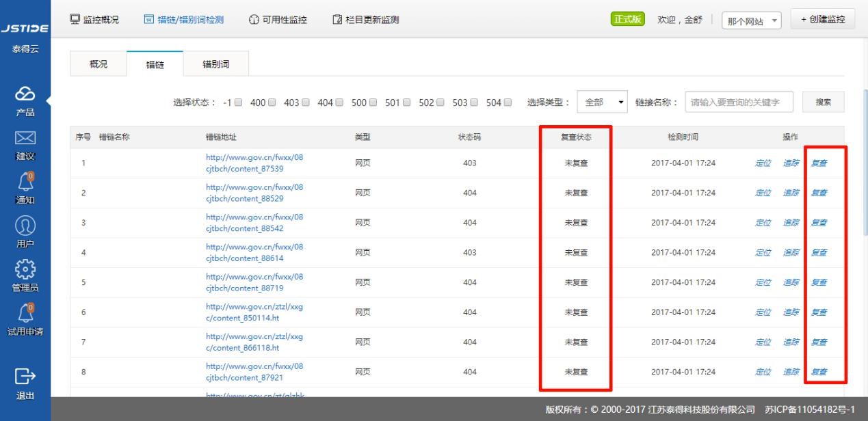Open link content_88614 in row 4
Viewport: 868px width, 421px height.
coord(254,252)
